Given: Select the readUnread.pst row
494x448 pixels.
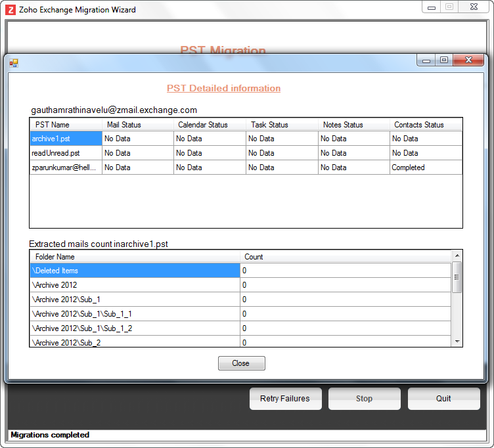Looking at the screenshot, I should click(x=66, y=153).
